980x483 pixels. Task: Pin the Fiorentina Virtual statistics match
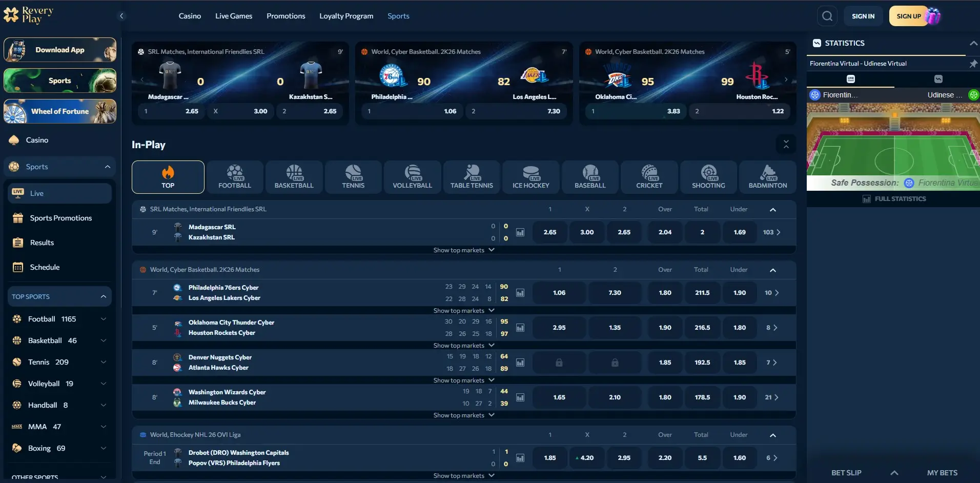(973, 64)
